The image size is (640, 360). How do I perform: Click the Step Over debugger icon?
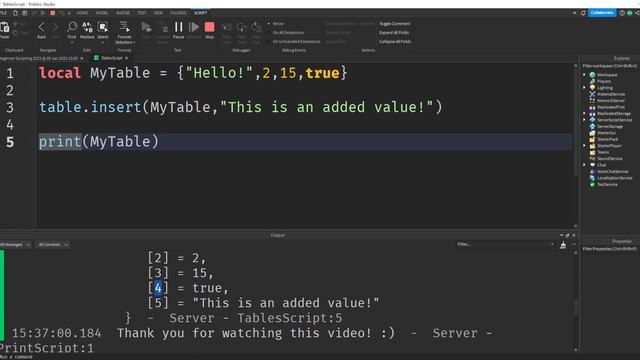click(x=241, y=27)
